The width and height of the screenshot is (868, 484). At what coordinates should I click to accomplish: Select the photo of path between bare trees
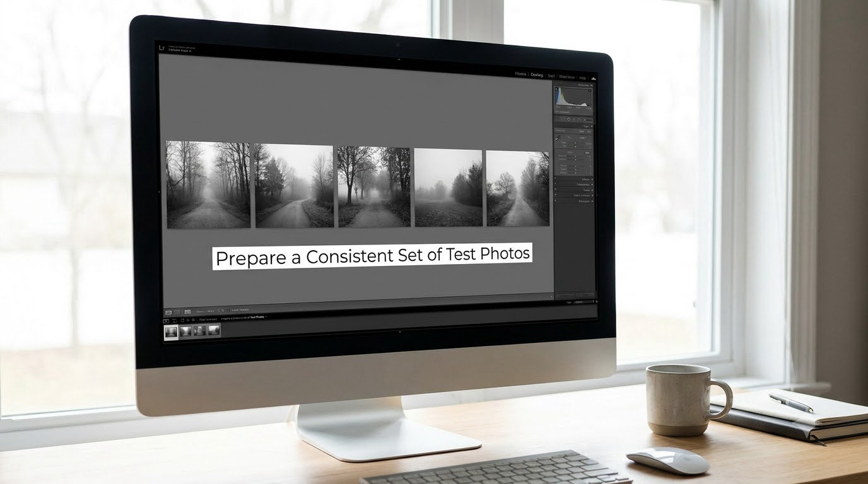[208, 184]
